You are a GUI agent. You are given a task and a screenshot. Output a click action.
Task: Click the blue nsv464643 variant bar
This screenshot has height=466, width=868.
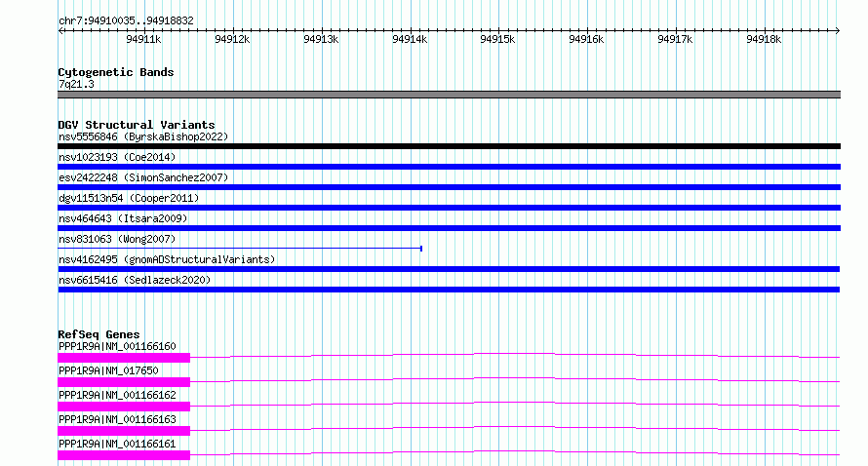tap(449, 228)
